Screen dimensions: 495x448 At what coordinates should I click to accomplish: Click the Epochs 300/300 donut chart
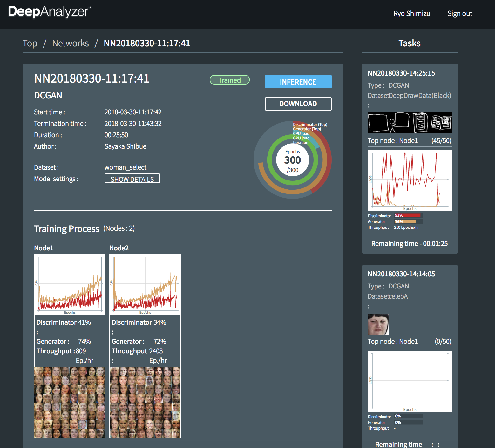pos(292,160)
